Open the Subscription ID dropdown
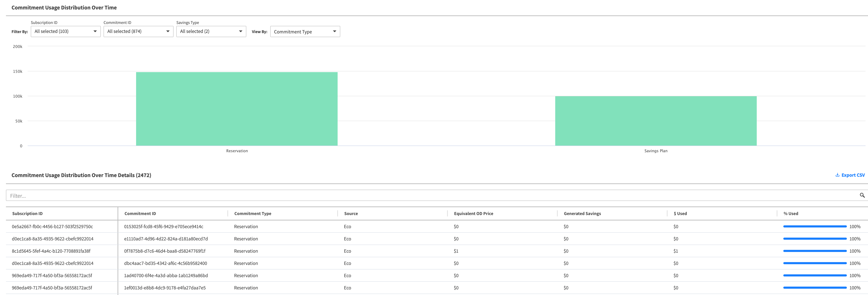This screenshot has width=868, height=295. (x=65, y=31)
